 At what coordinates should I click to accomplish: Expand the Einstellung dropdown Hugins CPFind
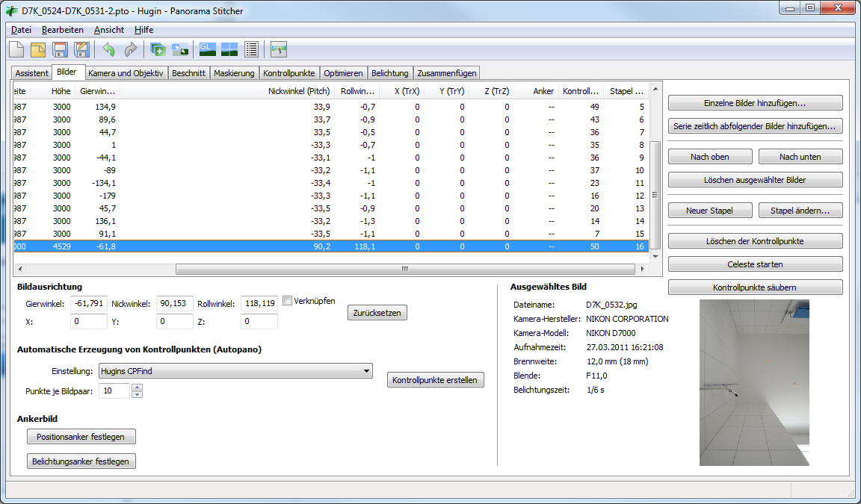pyautogui.click(x=366, y=371)
